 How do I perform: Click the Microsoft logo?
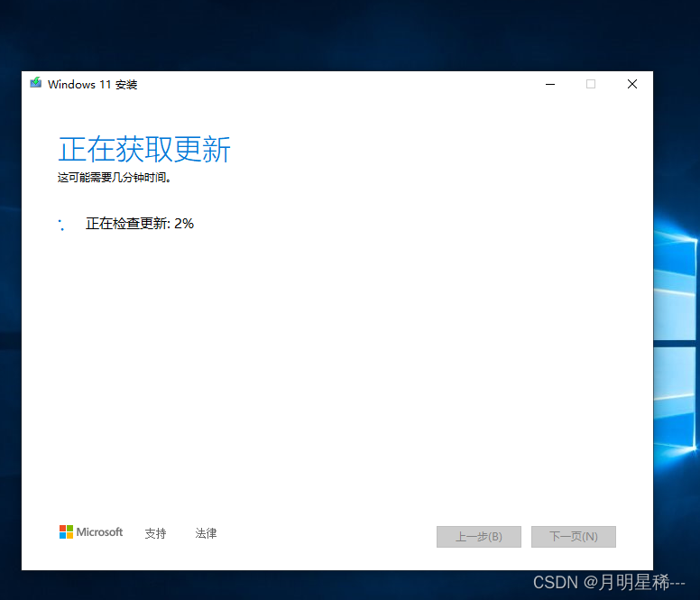click(91, 532)
